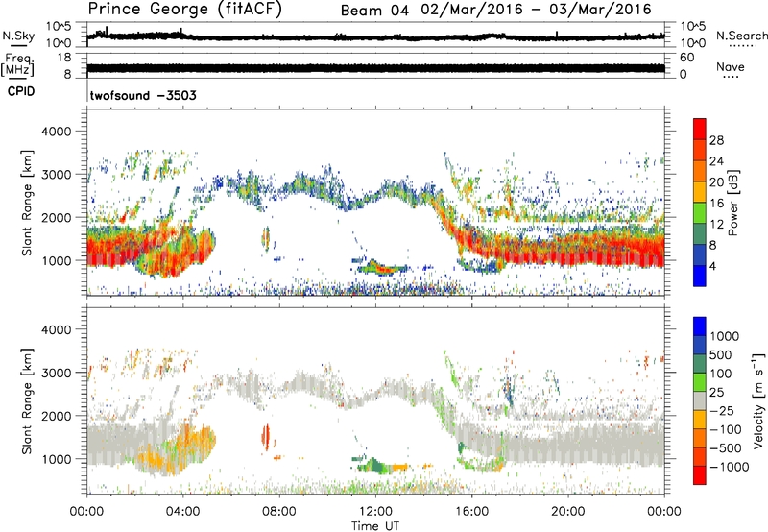This screenshot has height=532, width=768.
Task: Click the 'N.Search' label
Action: point(742,36)
